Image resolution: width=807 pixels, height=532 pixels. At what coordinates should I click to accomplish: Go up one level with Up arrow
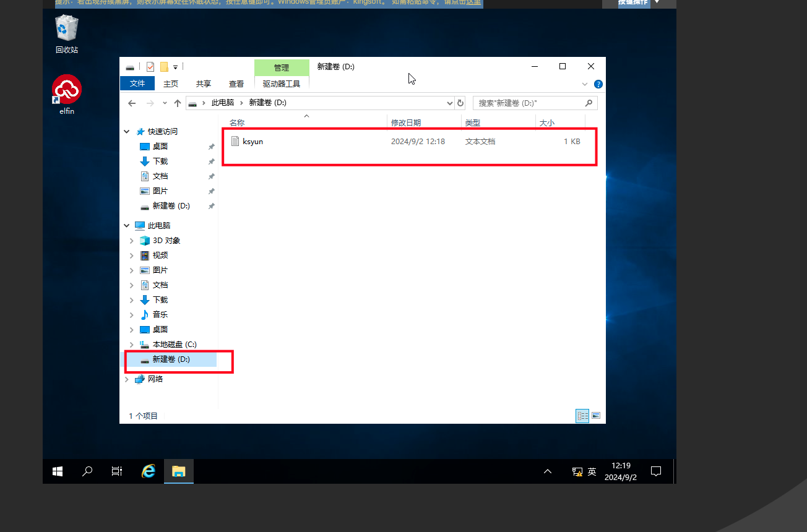(x=178, y=103)
